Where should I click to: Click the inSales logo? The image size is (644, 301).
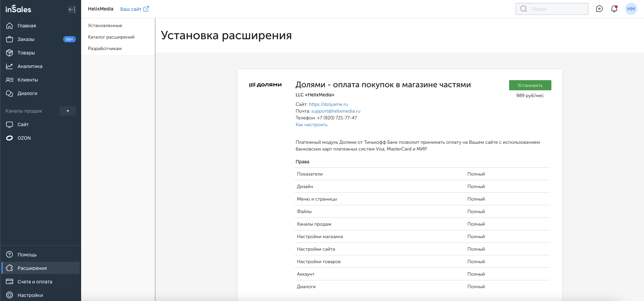pos(18,9)
